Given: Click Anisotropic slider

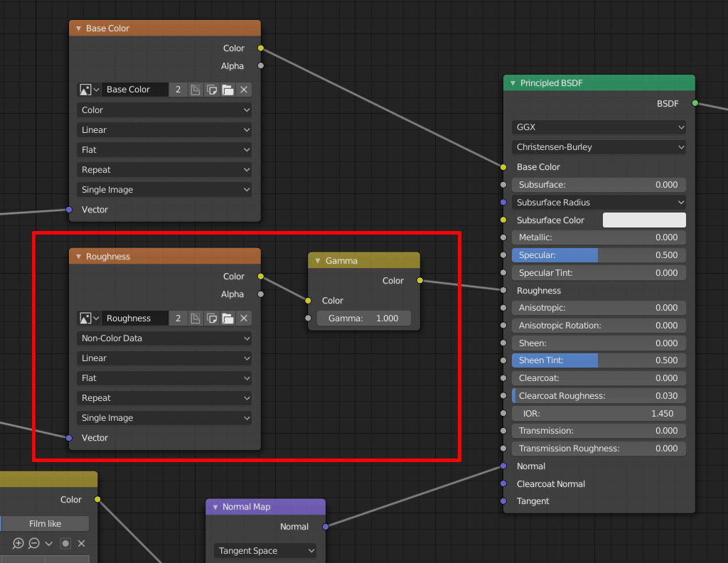Looking at the screenshot, I should click(x=599, y=308).
